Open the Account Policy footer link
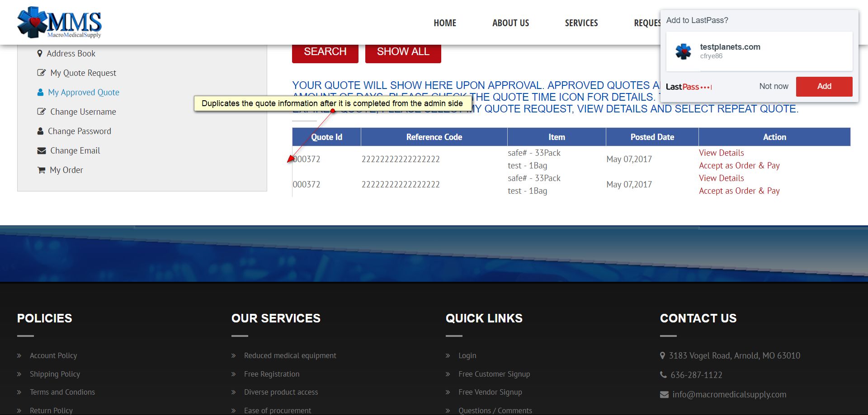Image resolution: width=868 pixels, height=415 pixels. point(53,355)
